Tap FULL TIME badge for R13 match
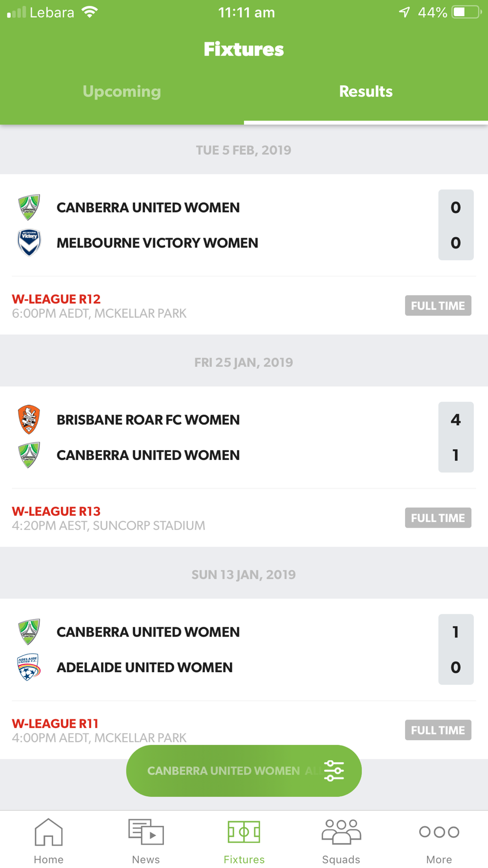Image resolution: width=488 pixels, height=868 pixels. tap(438, 518)
